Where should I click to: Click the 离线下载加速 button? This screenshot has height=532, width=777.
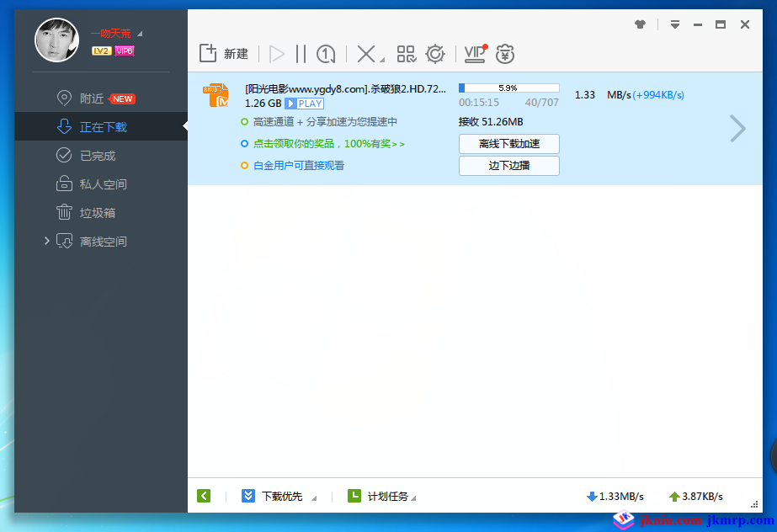coord(508,144)
